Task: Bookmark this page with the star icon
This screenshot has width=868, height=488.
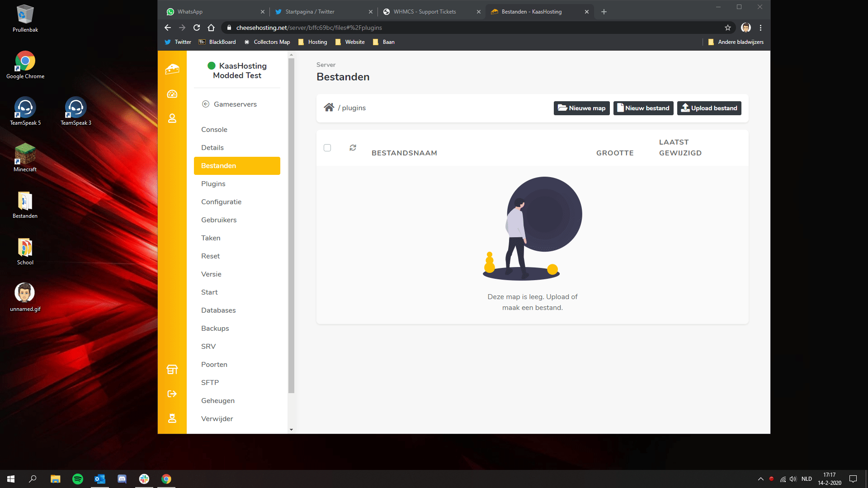Action: tap(727, 28)
